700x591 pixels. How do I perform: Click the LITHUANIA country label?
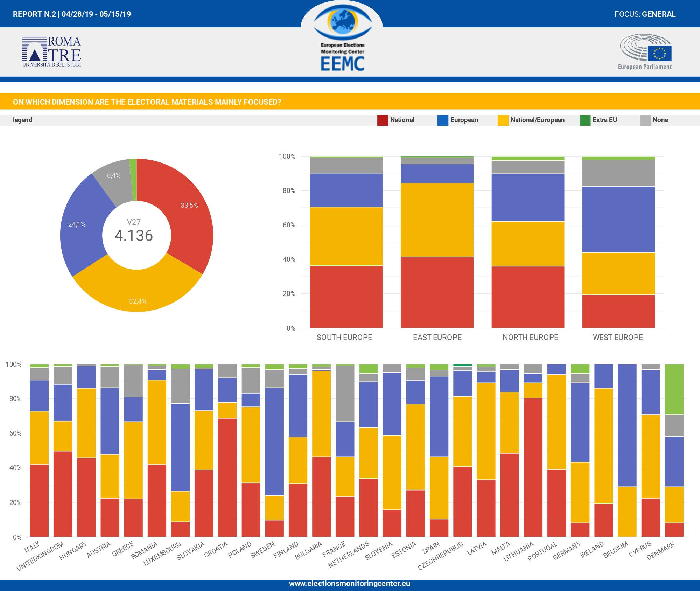coord(519,552)
